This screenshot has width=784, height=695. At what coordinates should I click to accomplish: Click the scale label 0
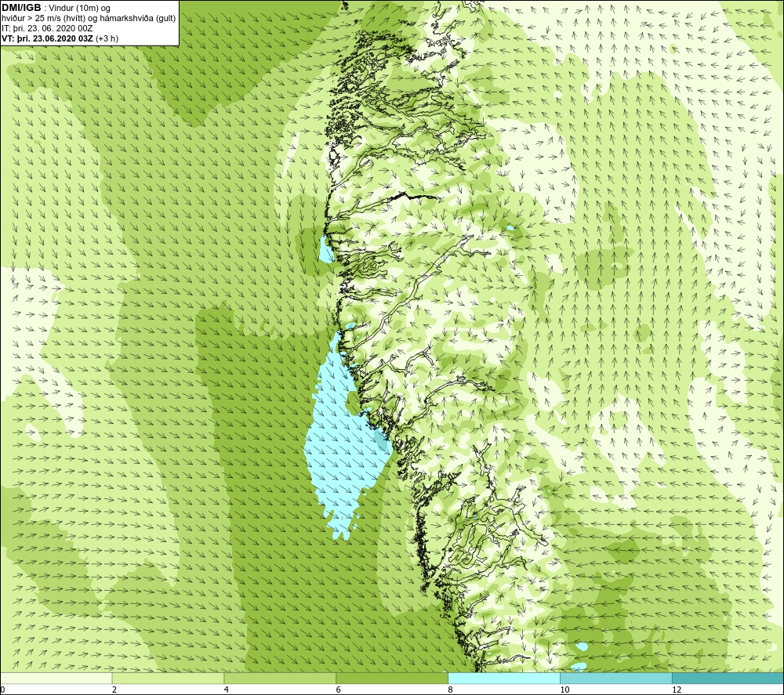point(2,690)
